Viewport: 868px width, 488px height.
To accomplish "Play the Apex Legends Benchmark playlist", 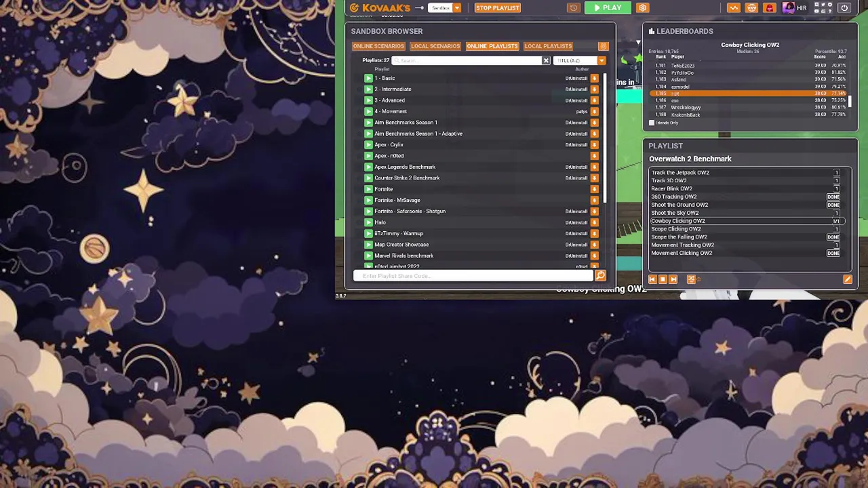I will tap(368, 167).
